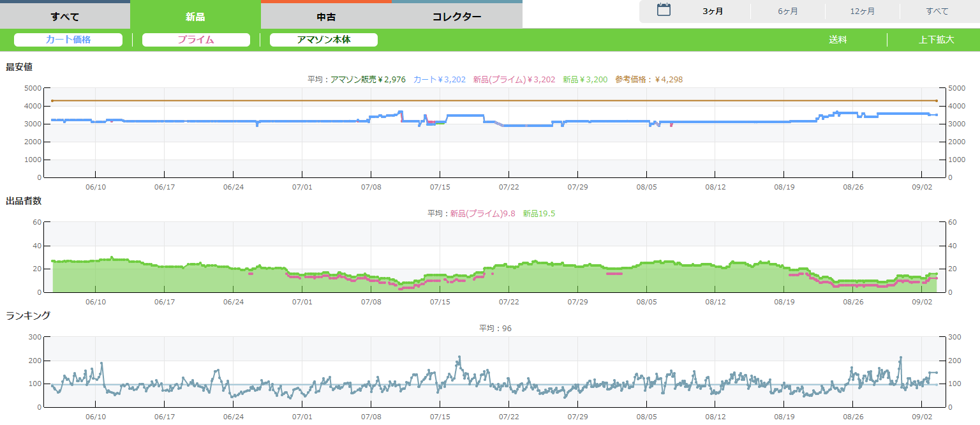Toggle the アマゾン本体 series filter
The height and width of the screenshot is (425, 980).
click(x=323, y=40)
